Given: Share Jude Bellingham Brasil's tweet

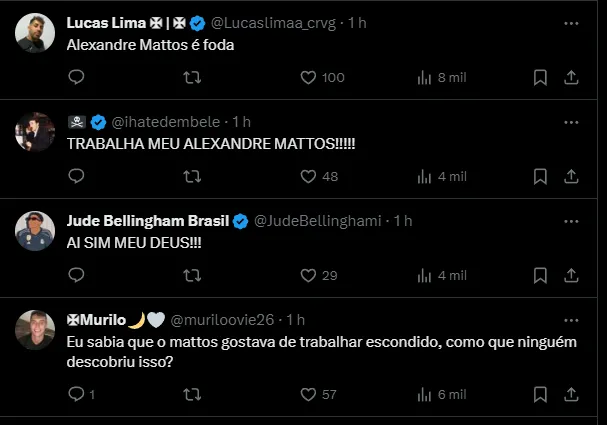Looking at the screenshot, I should tap(572, 275).
